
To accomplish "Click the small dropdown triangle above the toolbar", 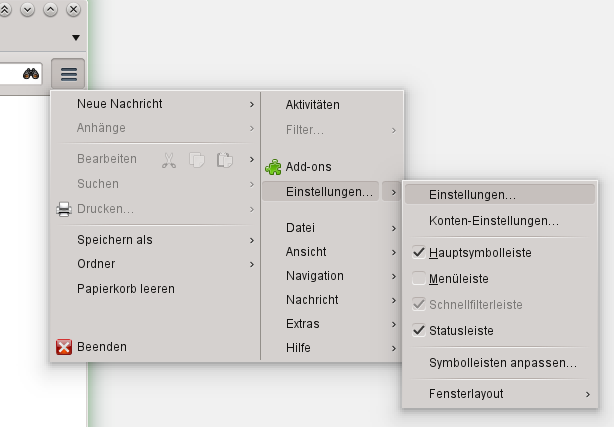I will click(x=76, y=38).
